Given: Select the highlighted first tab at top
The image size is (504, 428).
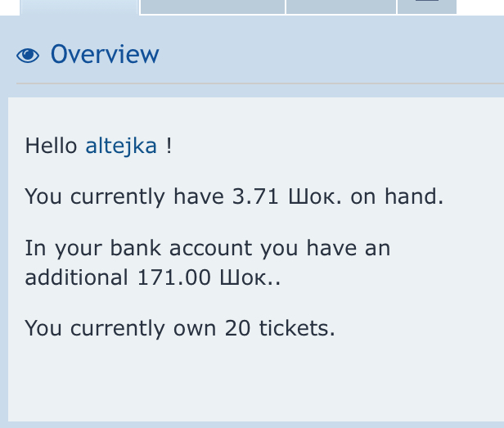Looking at the screenshot, I should pos(79,7).
